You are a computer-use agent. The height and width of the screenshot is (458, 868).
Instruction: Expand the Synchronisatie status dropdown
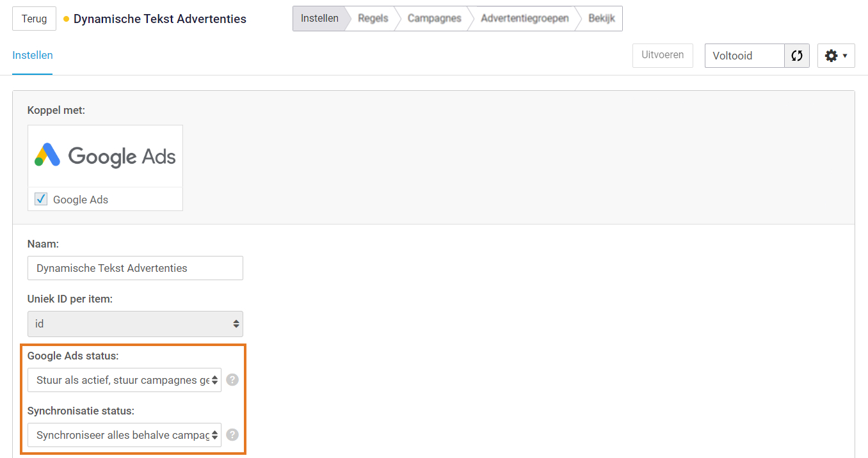[x=124, y=435]
